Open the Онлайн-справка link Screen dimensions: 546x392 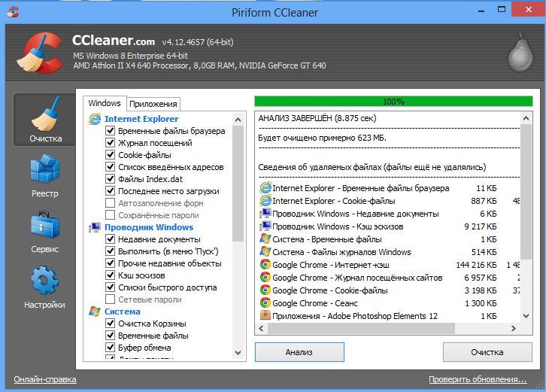tap(45, 379)
